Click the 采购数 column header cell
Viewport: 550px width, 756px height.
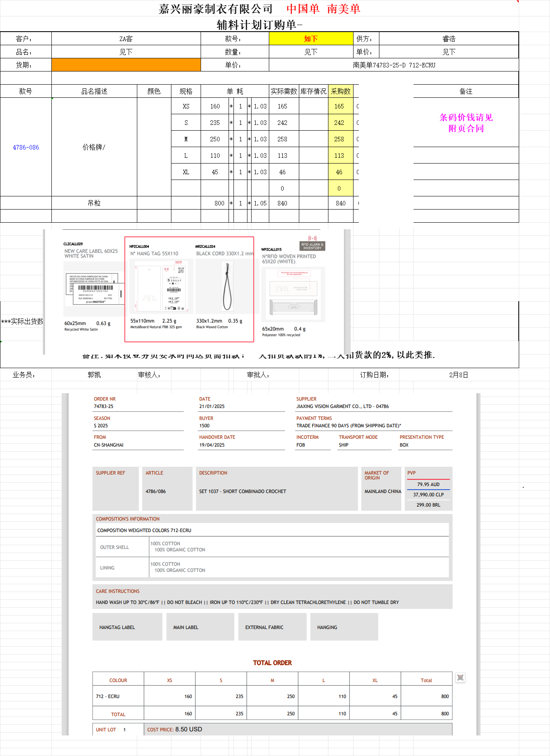[x=340, y=91]
